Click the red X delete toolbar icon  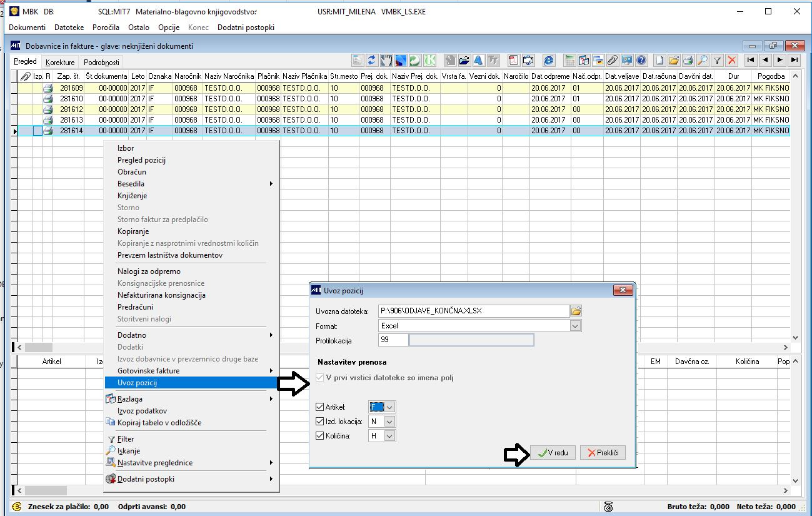(x=732, y=61)
